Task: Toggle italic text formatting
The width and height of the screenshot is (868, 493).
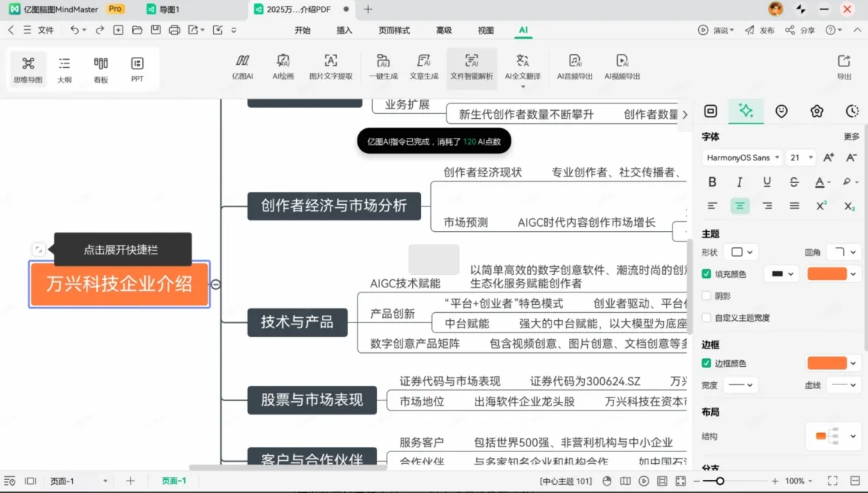Action: point(739,182)
